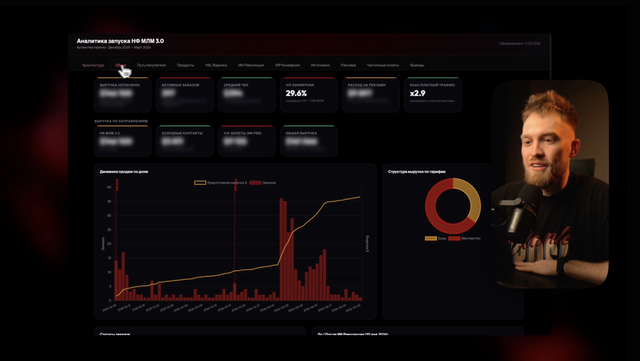Open the Выводы tab
The image size is (640, 361).
pyautogui.click(x=417, y=65)
